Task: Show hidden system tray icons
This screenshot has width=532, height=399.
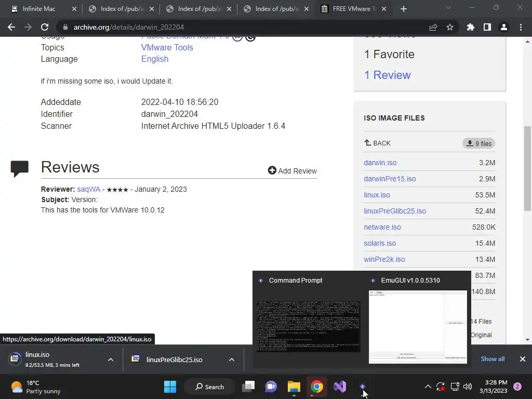Action: point(428,387)
